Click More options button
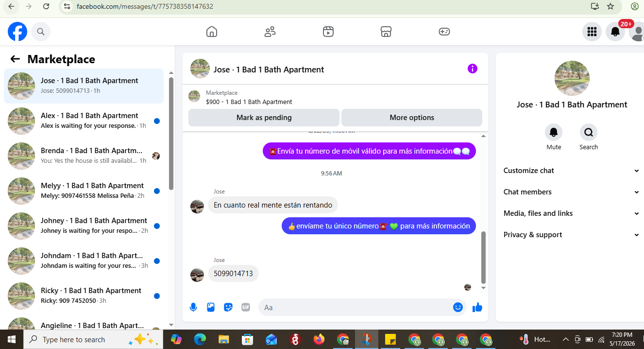The image size is (644, 349). 412,118
